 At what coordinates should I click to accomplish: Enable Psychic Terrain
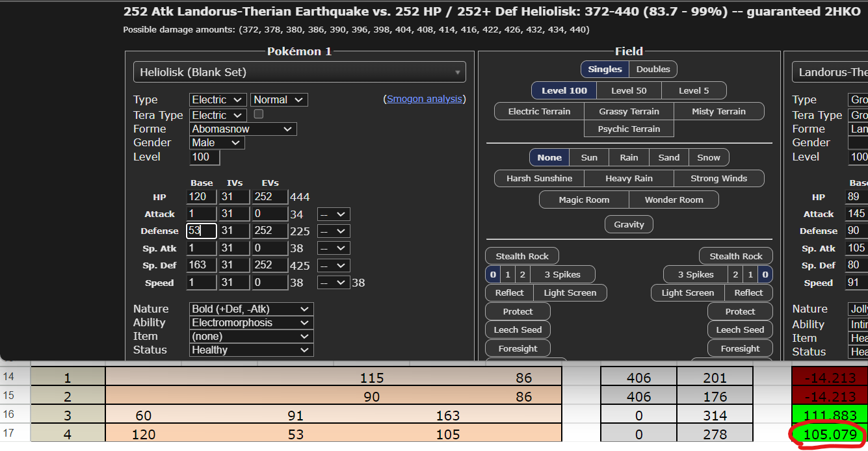click(629, 129)
